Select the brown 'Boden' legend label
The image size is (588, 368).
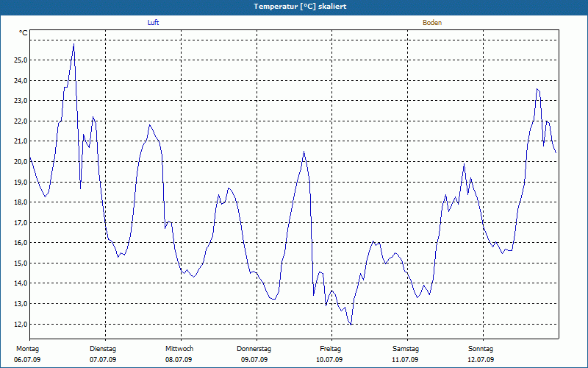[432, 23]
